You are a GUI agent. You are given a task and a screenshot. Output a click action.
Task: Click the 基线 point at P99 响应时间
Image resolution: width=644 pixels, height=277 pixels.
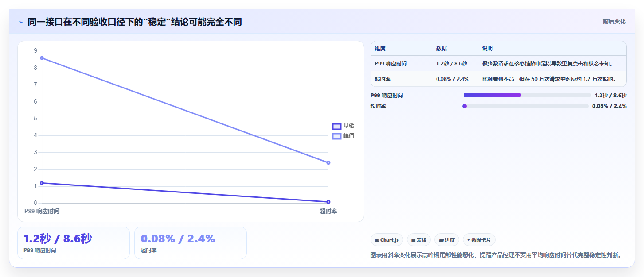(x=42, y=183)
